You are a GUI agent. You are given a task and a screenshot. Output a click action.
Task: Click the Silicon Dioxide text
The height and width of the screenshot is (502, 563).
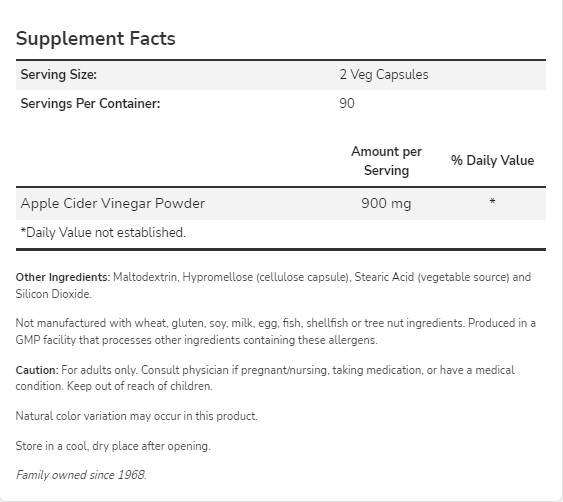coord(53,294)
